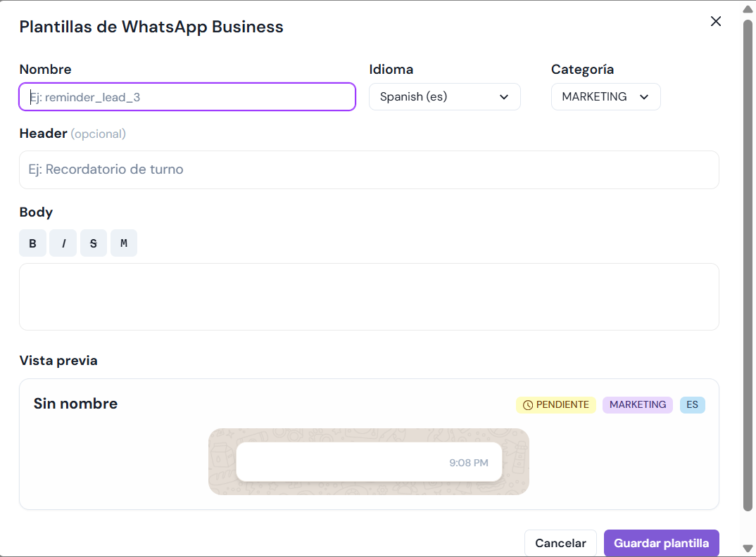
Task: Apply italic formatting with I button
Action: pyautogui.click(x=63, y=243)
